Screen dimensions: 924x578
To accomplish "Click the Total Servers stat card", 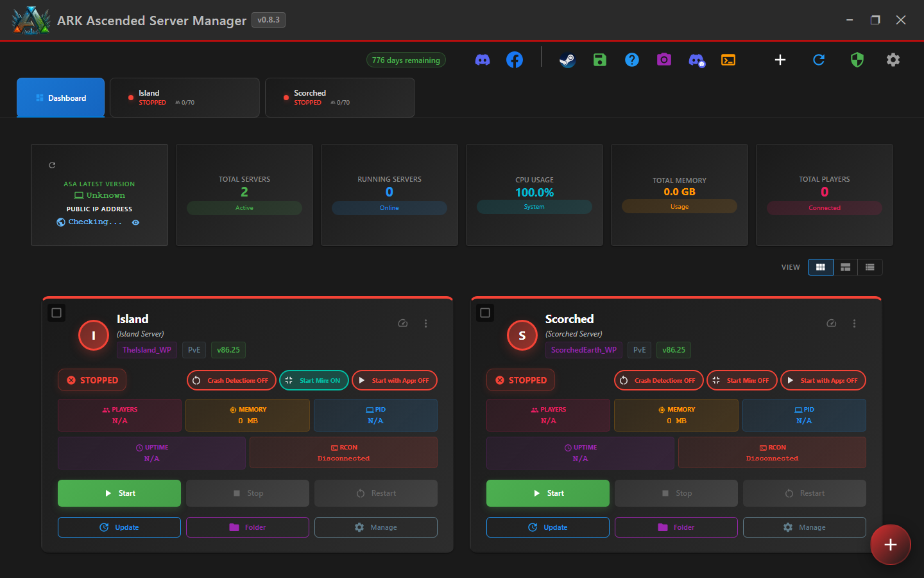I will 244,195.
